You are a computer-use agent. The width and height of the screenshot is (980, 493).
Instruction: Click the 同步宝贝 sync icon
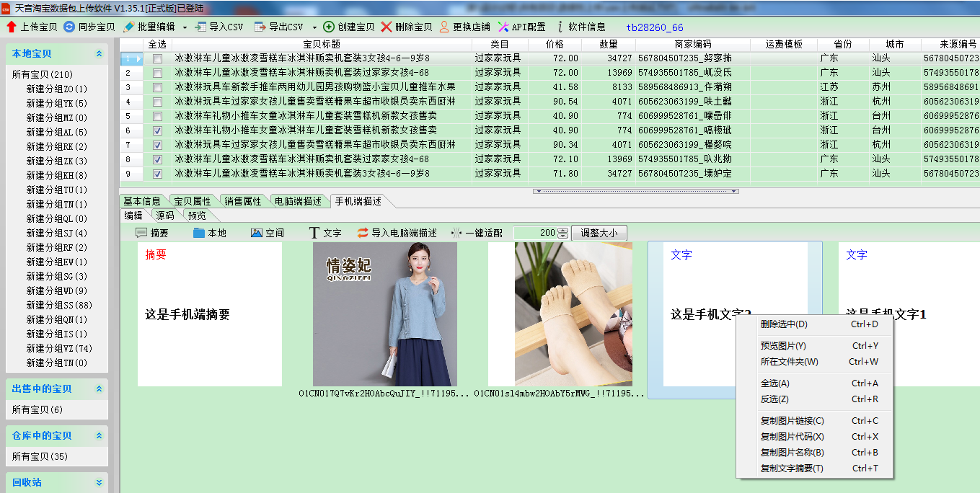(69, 27)
